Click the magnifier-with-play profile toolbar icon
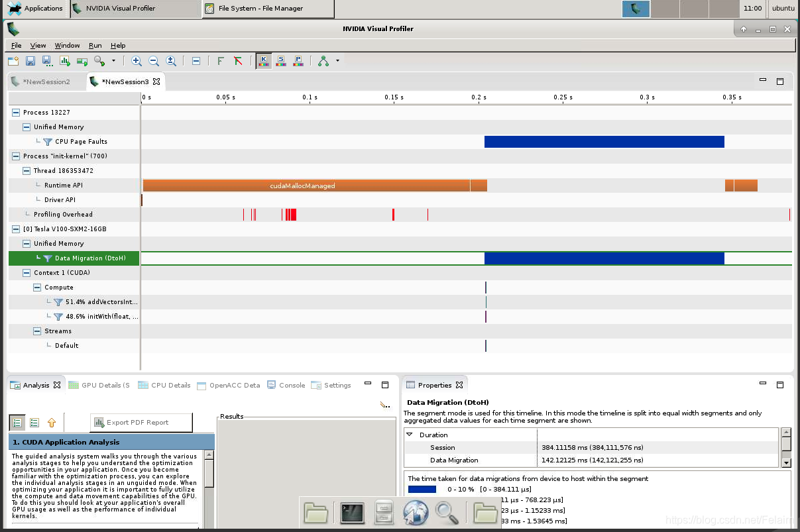Screen dimensions: 800x532 click(x=99, y=61)
